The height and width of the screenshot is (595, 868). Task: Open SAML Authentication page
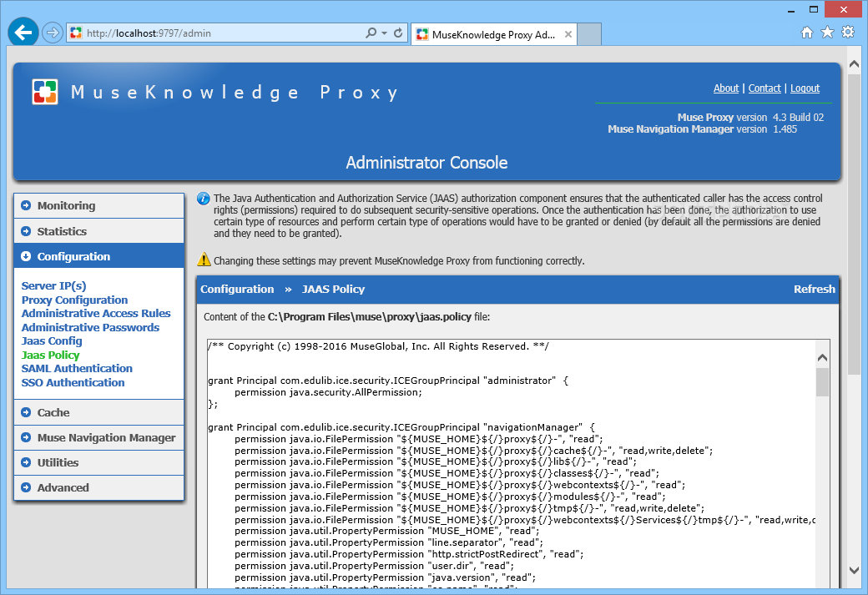[x=77, y=369]
